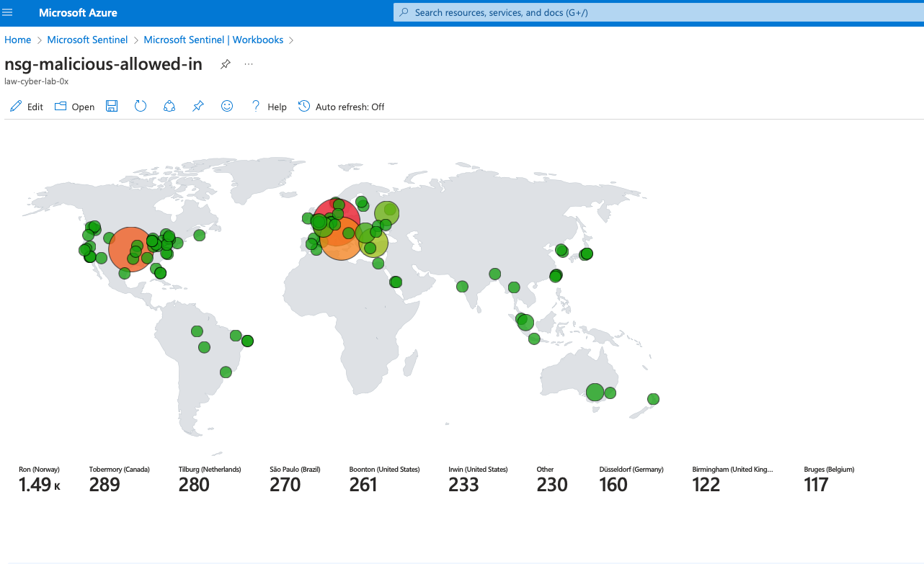Viewport: 924px width, 564px height.
Task: Click the large green bubble in southern Australia
Action: click(595, 392)
